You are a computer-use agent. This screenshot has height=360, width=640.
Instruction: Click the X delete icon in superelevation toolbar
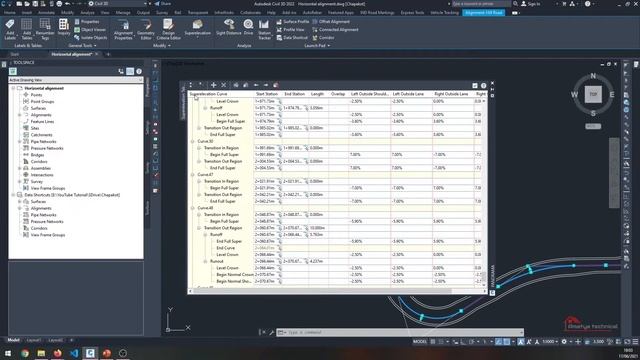(x=223, y=85)
